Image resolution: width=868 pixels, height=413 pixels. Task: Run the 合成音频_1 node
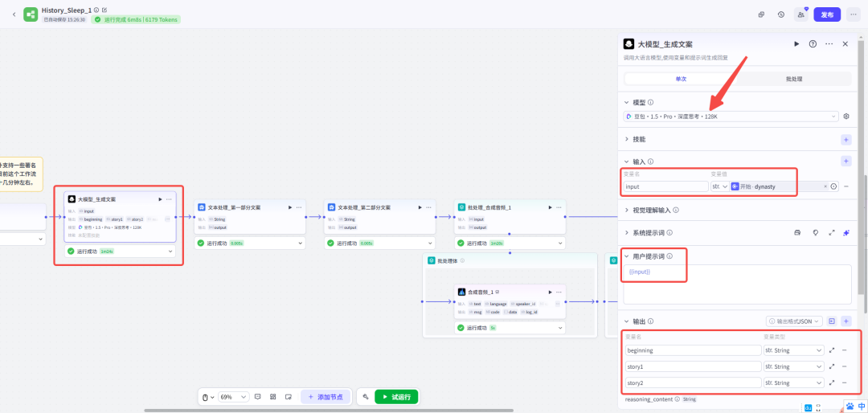[x=550, y=292]
